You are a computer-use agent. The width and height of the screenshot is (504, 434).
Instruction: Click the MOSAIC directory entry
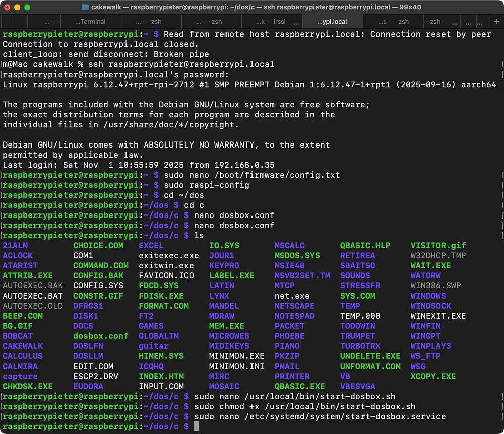click(224, 387)
